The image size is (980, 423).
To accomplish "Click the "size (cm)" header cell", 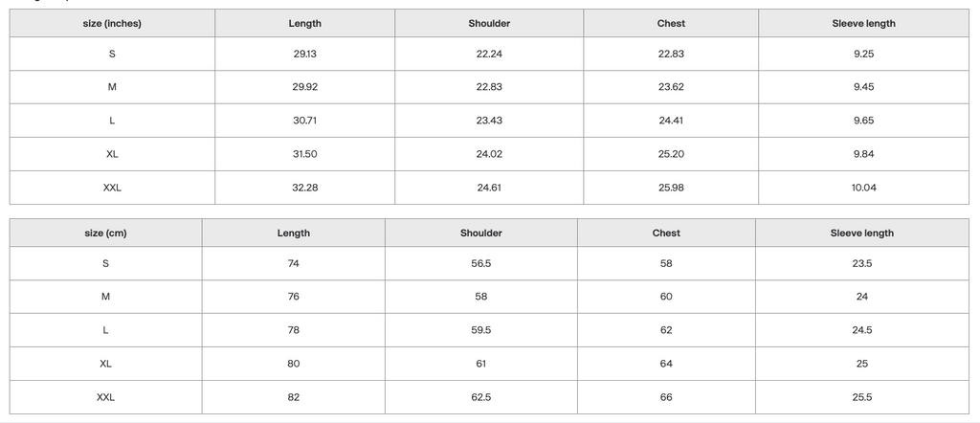I will coord(106,233).
